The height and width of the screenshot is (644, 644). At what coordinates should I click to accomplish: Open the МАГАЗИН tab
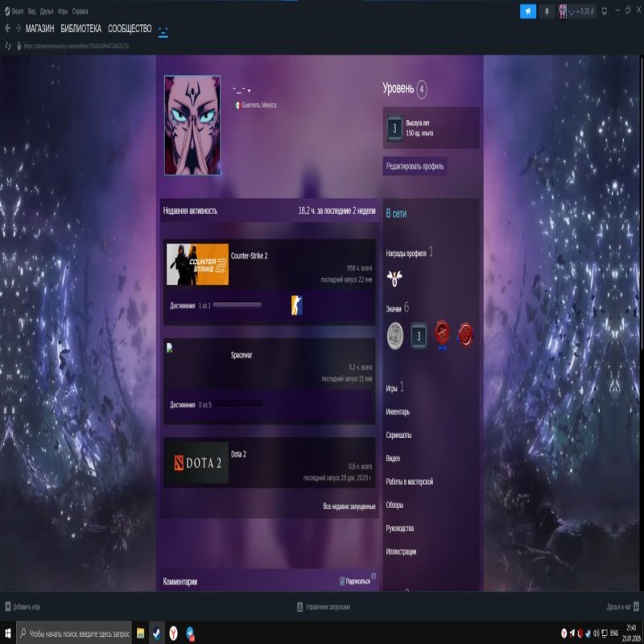pos(39,29)
